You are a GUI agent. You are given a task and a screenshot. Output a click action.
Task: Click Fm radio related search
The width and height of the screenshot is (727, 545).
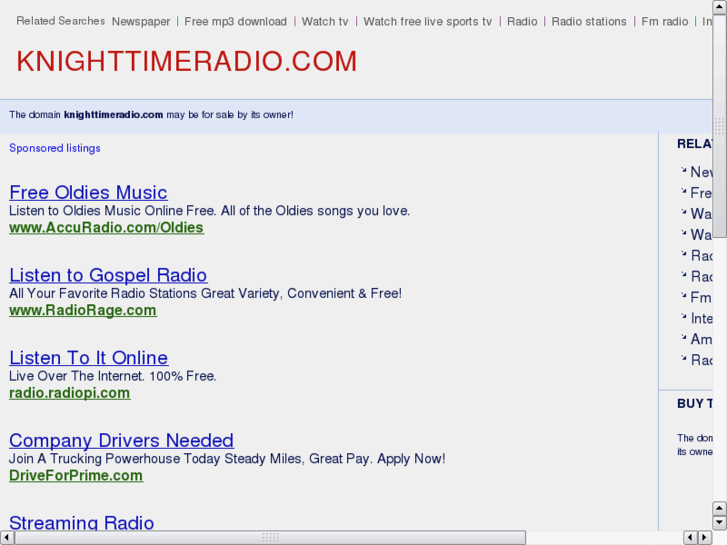point(664,21)
